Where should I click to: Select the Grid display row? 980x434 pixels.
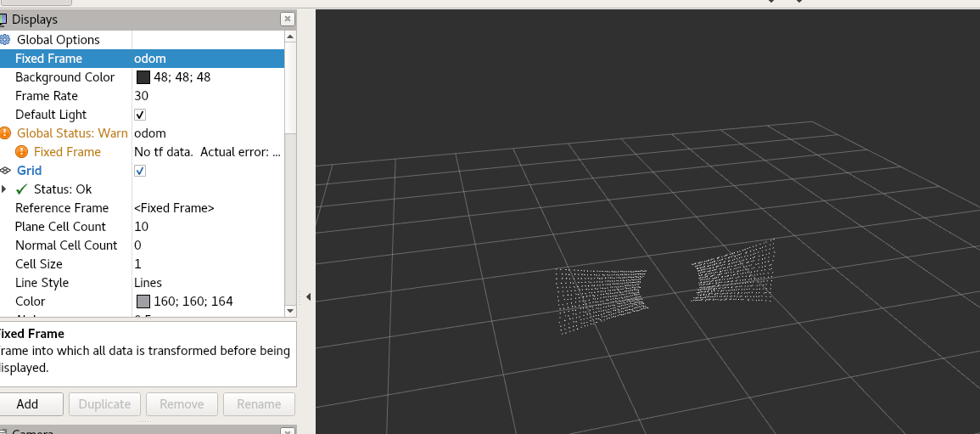(x=142, y=171)
